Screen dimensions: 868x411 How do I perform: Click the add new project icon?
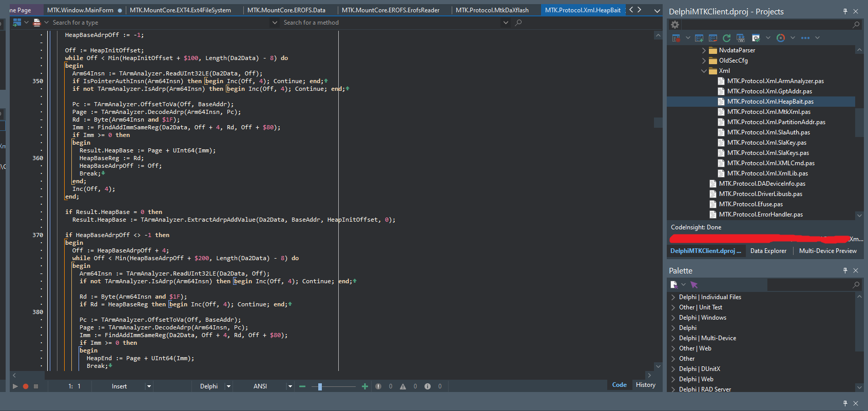(699, 38)
